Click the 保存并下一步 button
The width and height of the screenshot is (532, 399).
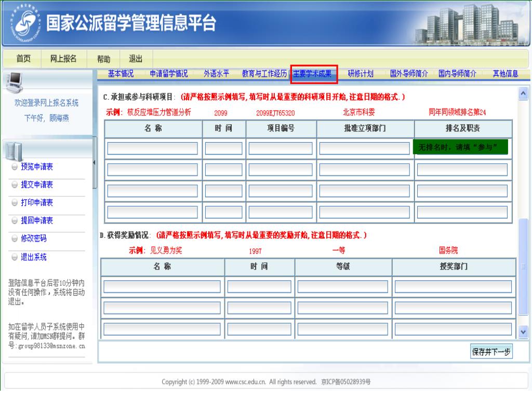tap(491, 352)
